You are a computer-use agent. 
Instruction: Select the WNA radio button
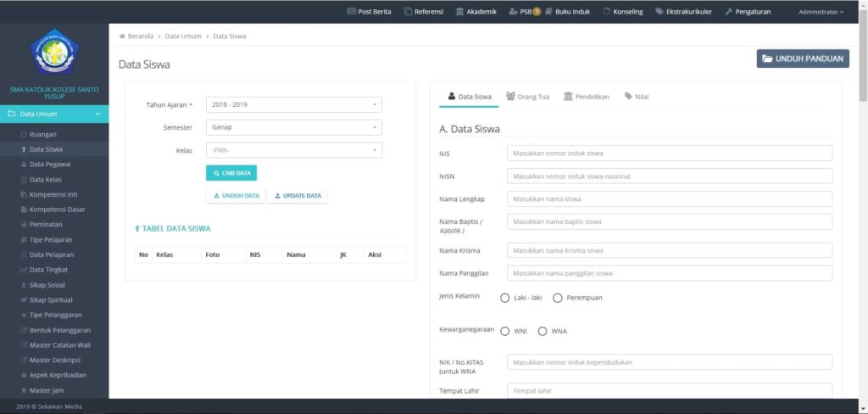click(x=542, y=332)
